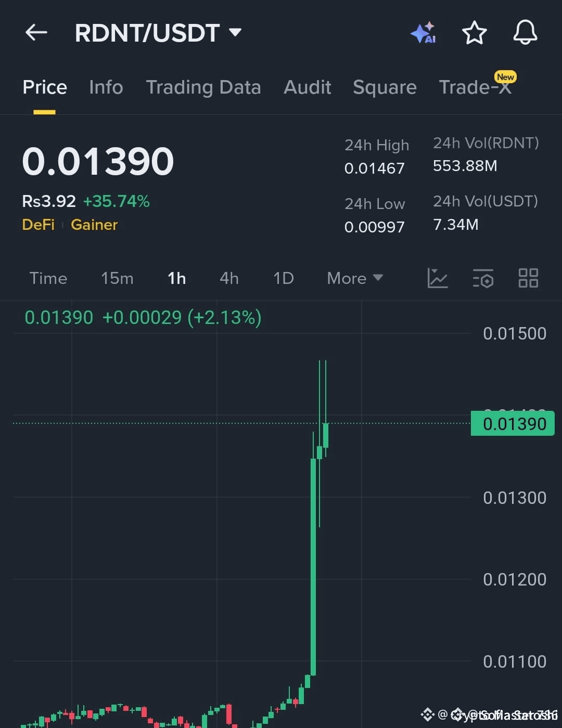Open chart indicators line-graph icon

pyautogui.click(x=437, y=278)
